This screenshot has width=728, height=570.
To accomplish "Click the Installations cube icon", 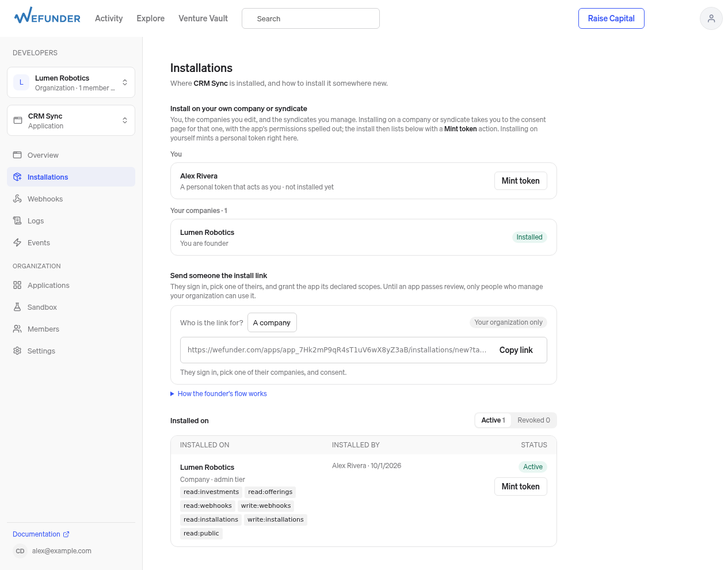I will [17, 177].
